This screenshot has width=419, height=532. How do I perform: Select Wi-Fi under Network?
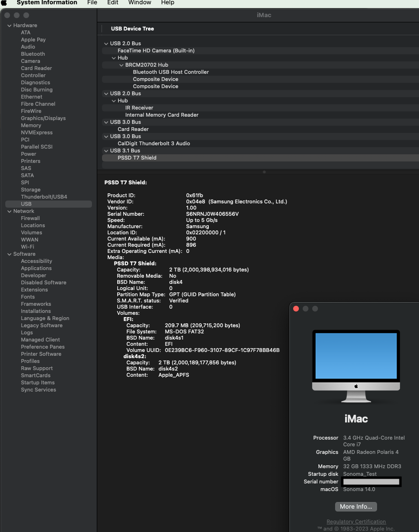click(x=28, y=247)
